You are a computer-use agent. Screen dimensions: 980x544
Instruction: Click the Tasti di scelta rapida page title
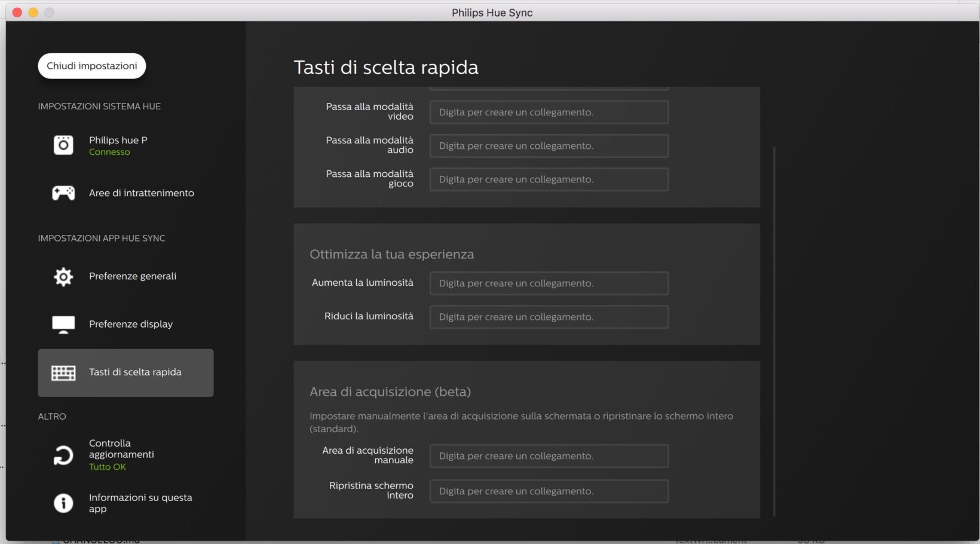386,68
